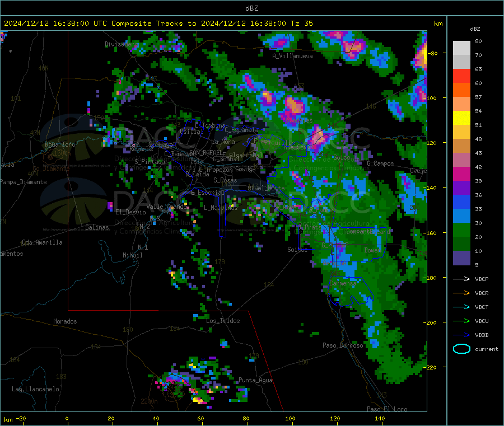504x426 pixels.
Task: Click the cyan VBCT arrow legend icon
Action: [461, 307]
